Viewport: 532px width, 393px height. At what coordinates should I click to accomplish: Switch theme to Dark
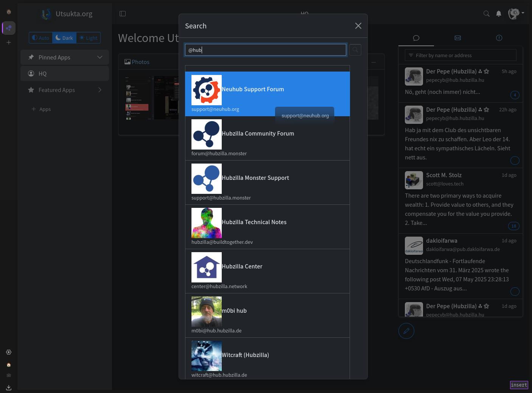point(64,38)
